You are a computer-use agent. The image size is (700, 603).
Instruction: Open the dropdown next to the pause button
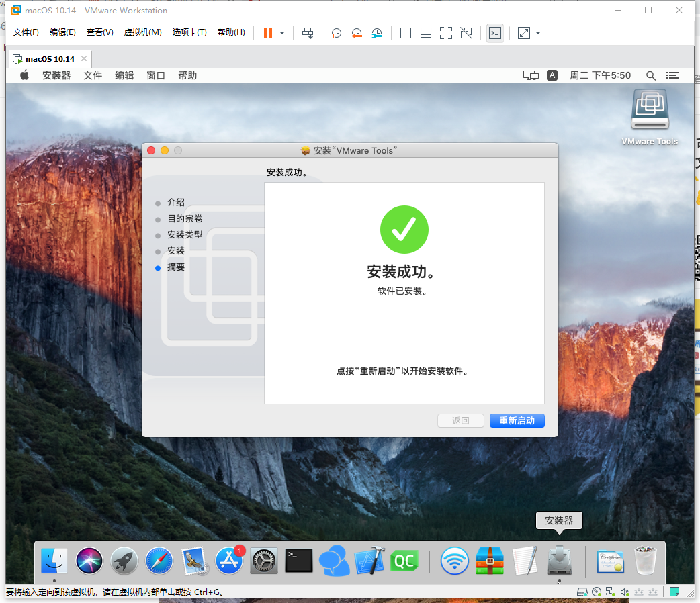(x=281, y=32)
